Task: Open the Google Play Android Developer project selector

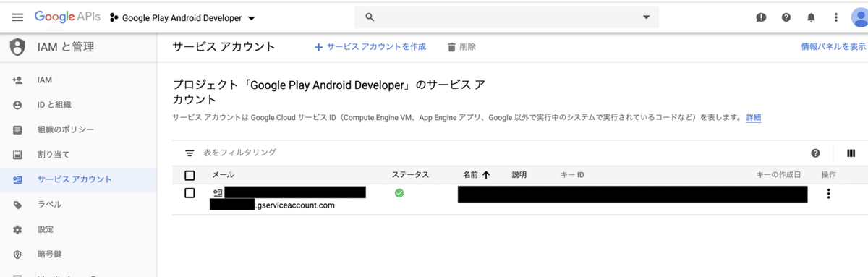Action: pyautogui.click(x=182, y=17)
